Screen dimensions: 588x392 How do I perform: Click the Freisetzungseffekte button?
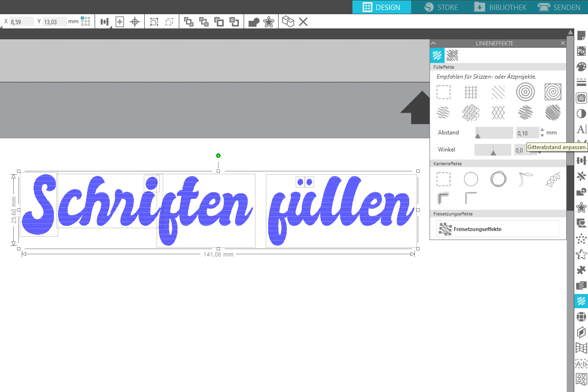coord(498,229)
